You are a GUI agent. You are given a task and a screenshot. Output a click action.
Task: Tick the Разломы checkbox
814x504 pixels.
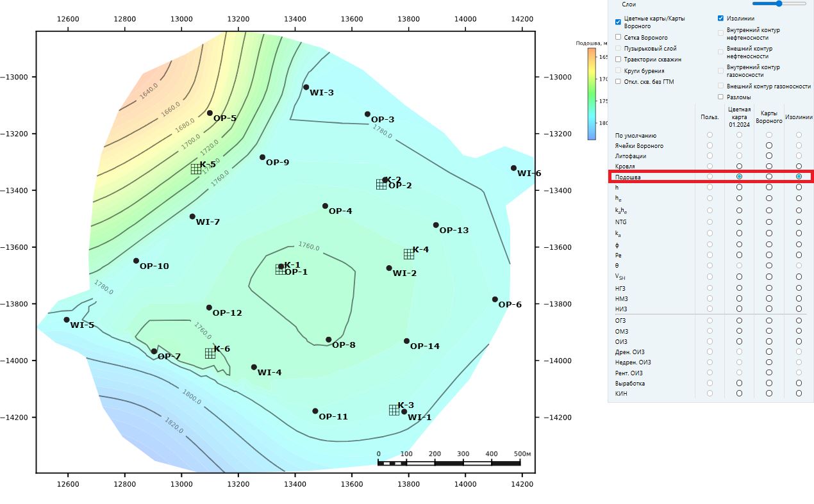(721, 97)
